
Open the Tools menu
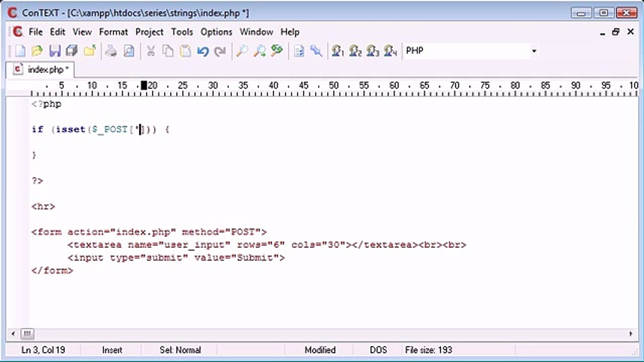pyautogui.click(x=182, y=32)
